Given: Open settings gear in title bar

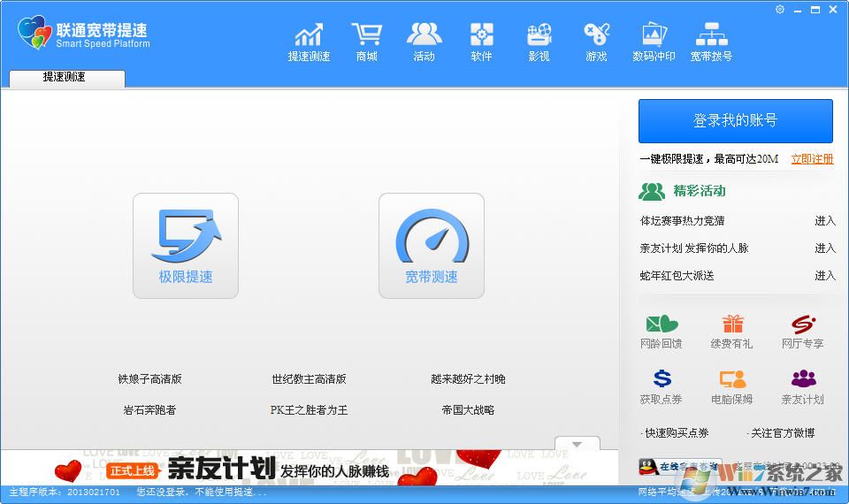Looking at the screenshot, I should point(780,9).
